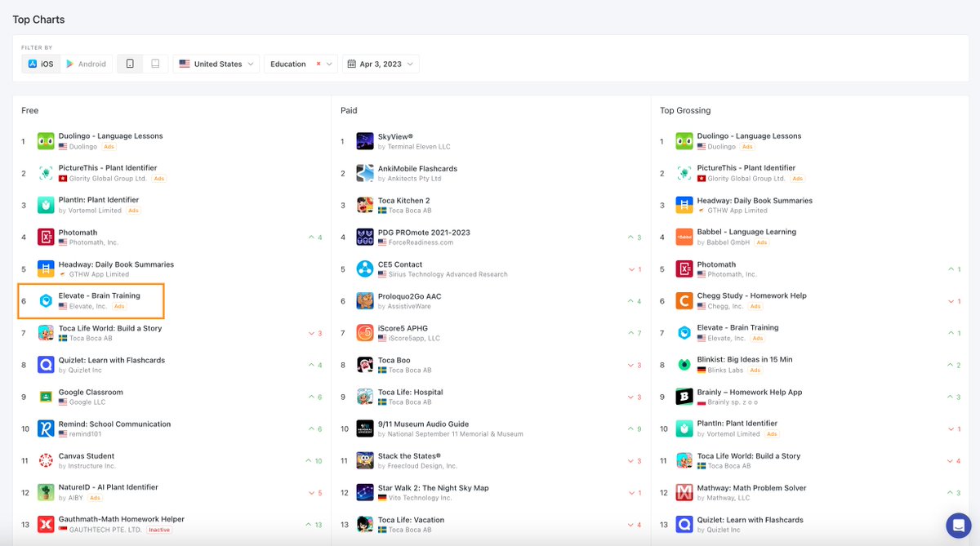Open Toca Life: Vacation app page

click(x=411, y=520)
